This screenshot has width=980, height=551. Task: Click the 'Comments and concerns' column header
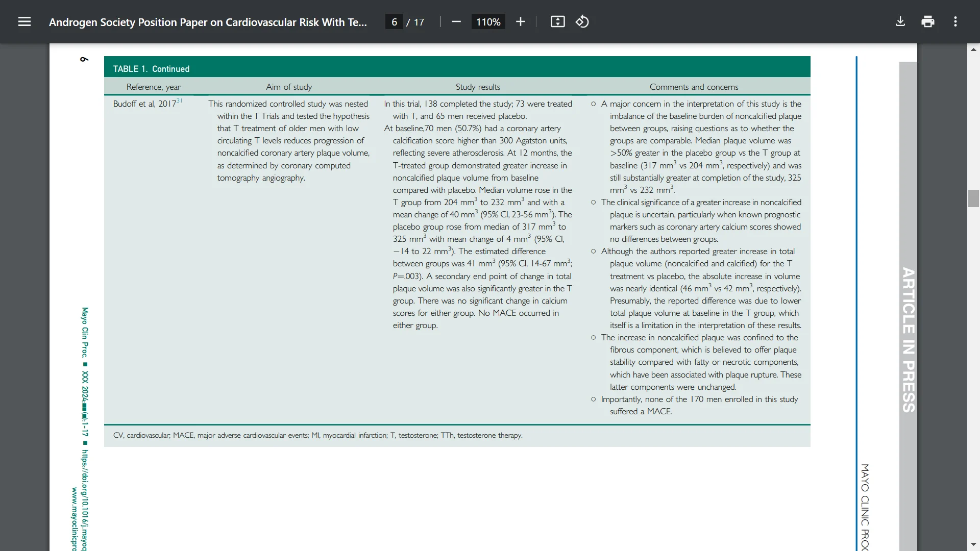tap(694, 87)
